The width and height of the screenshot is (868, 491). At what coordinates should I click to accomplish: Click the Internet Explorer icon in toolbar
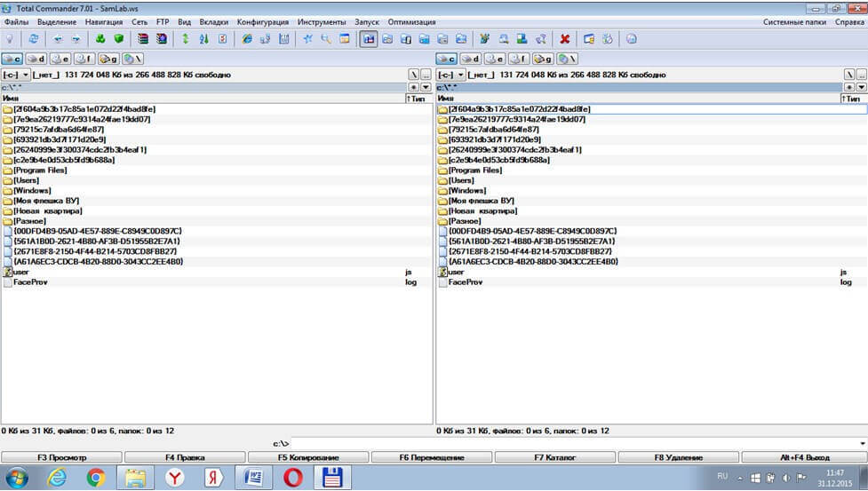pyautogui.click(x=247, y=39)
